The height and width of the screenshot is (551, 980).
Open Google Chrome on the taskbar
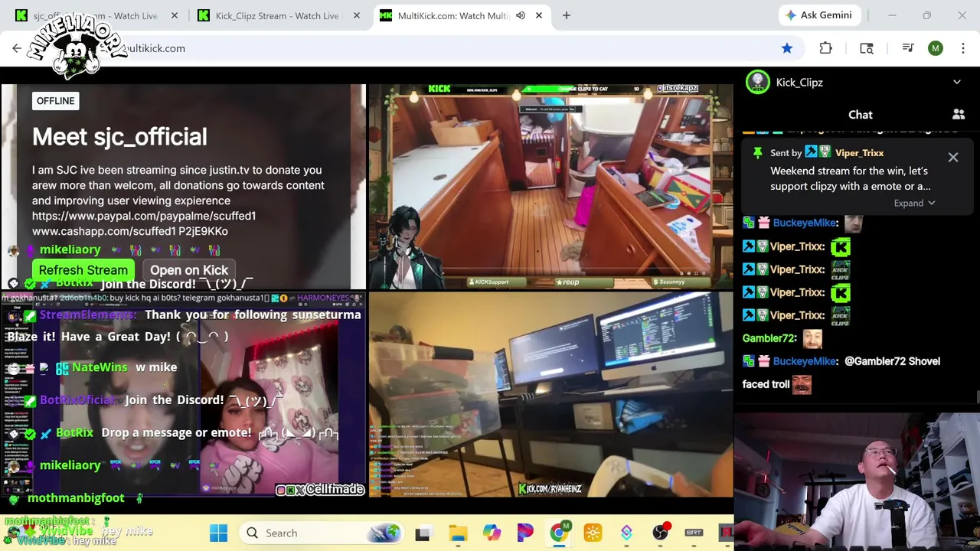[x=559, y=533]
